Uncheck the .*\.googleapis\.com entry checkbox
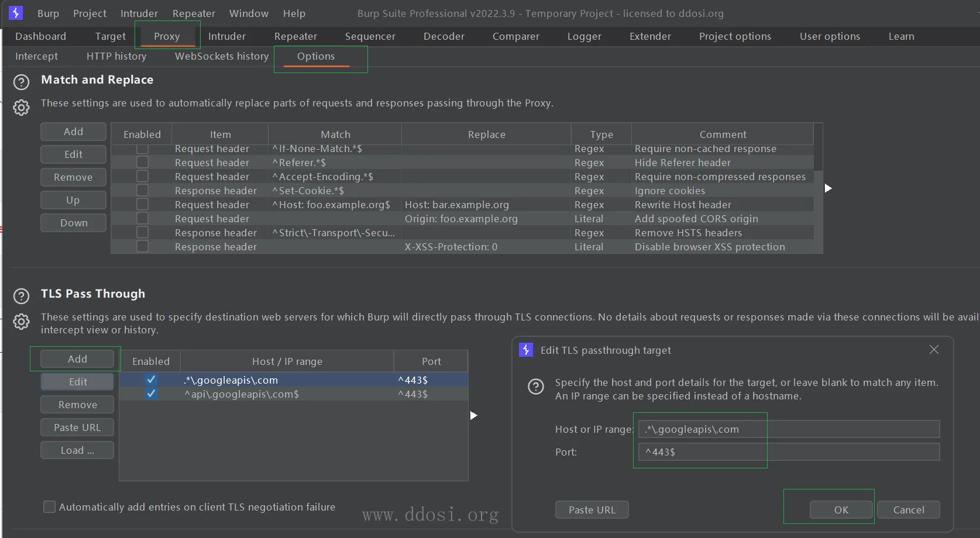 coord(151,380)
